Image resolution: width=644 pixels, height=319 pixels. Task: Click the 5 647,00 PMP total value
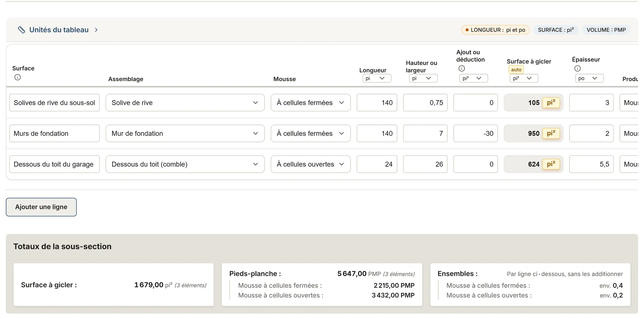point(352,274)
